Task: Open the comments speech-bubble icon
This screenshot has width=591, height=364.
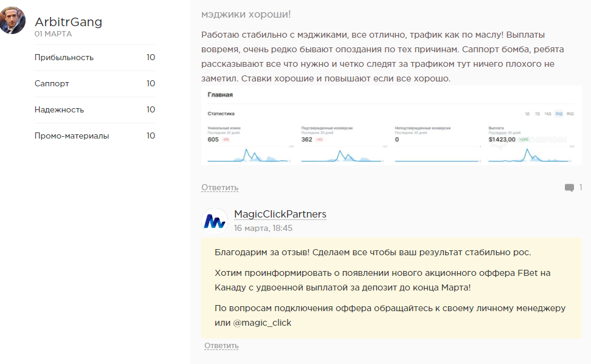Action: click(569, 187)
